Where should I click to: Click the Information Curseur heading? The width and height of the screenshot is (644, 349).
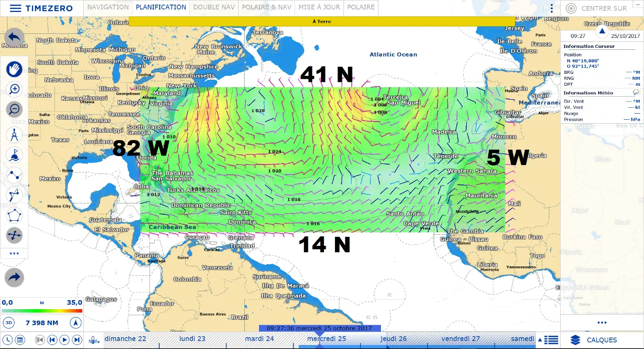pos(589,46)
